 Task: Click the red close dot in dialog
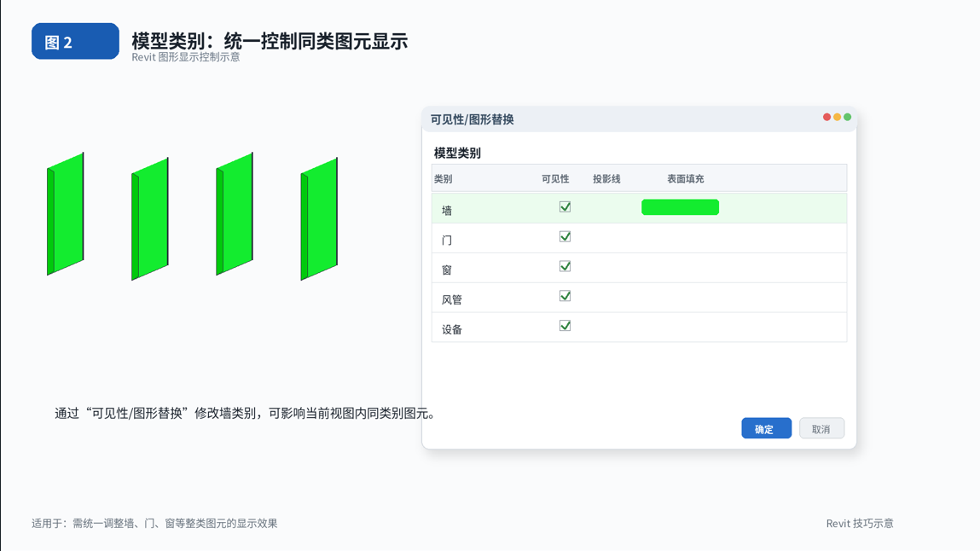coord(826,117)
